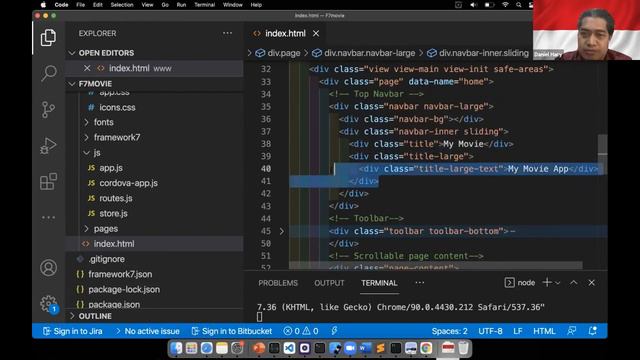Show more panel tabs ellipsis
This screenshot has width=640, height=360.
420,282
